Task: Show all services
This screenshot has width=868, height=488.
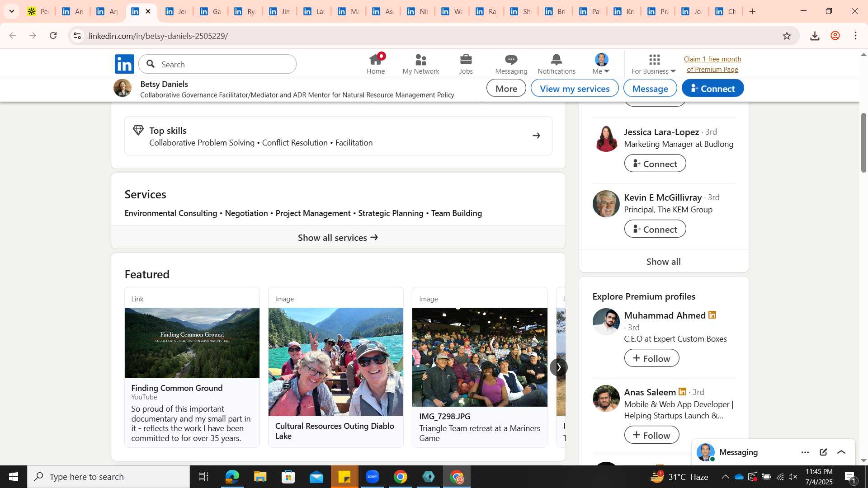Action: 338,237
